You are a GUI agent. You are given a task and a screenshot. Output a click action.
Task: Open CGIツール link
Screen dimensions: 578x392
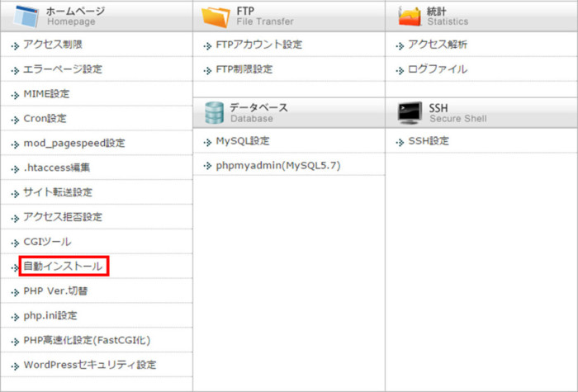[47, 242]
